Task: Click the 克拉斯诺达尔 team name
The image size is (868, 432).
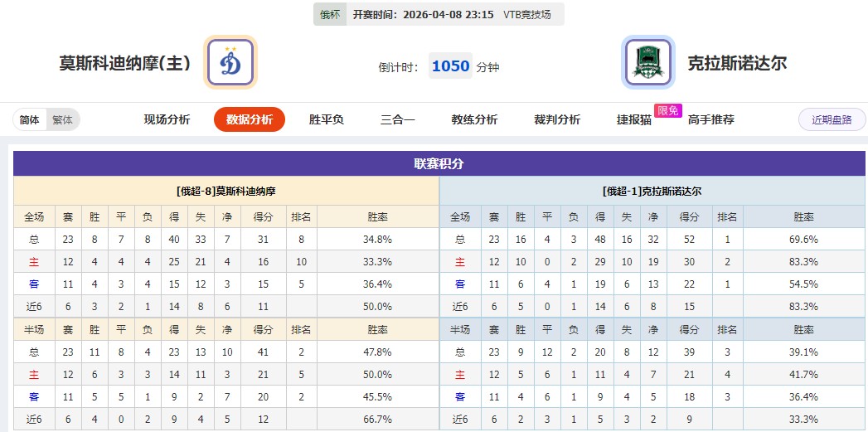Action: point(737,63)
